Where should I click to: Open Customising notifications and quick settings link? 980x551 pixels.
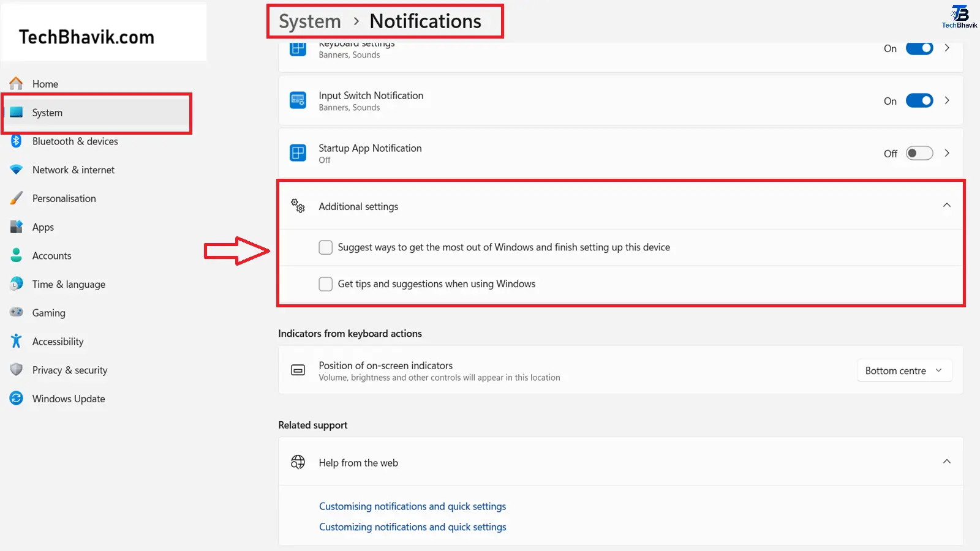[413, 506]
